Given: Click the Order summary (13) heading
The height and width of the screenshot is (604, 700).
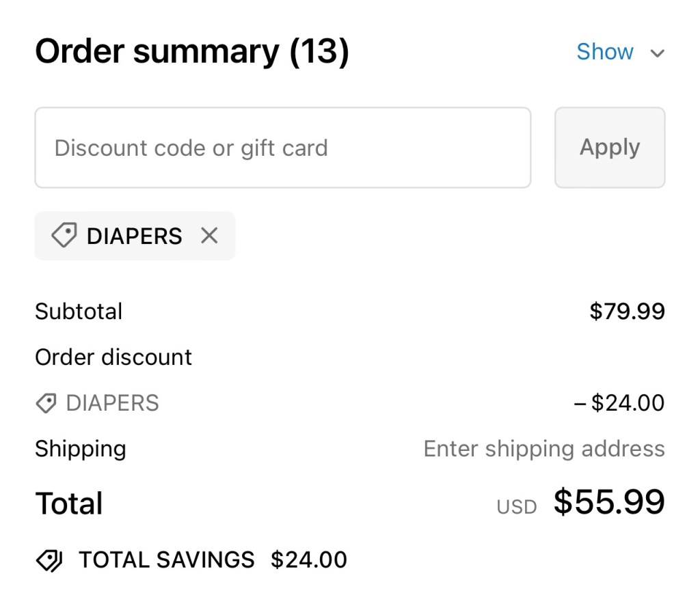Looking at the screenshot, I should pyautogui.click(x=192, y=51).
